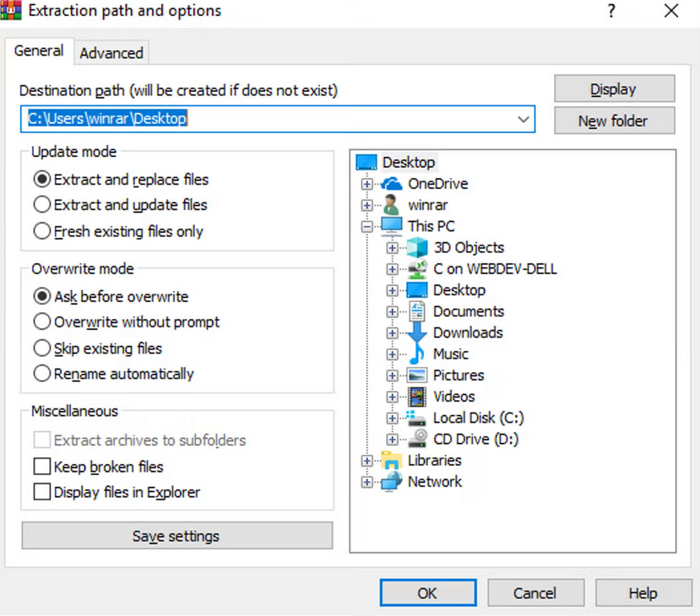Click the Cancel button
Image resolution: width=700 pixels, height=616 pixels.
pyautogui.click(x=535, y=593)
